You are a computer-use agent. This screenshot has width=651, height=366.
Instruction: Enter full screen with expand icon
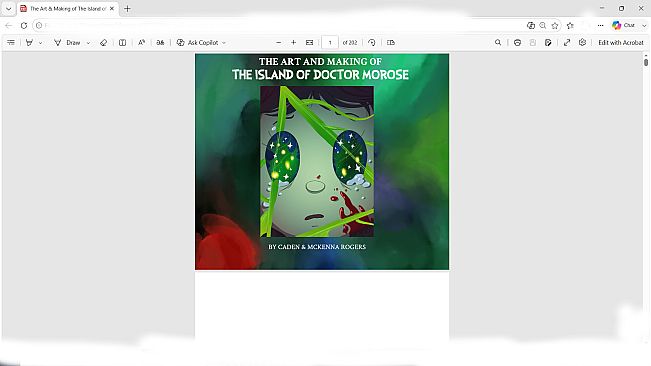pyautogui.click(x=567, y=42)
